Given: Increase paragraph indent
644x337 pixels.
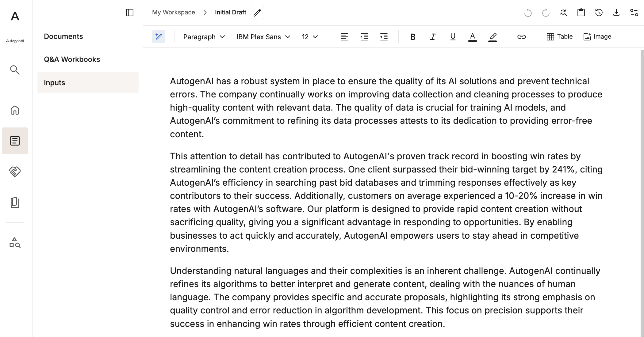Looking at the screenshot, I should 364,37.
